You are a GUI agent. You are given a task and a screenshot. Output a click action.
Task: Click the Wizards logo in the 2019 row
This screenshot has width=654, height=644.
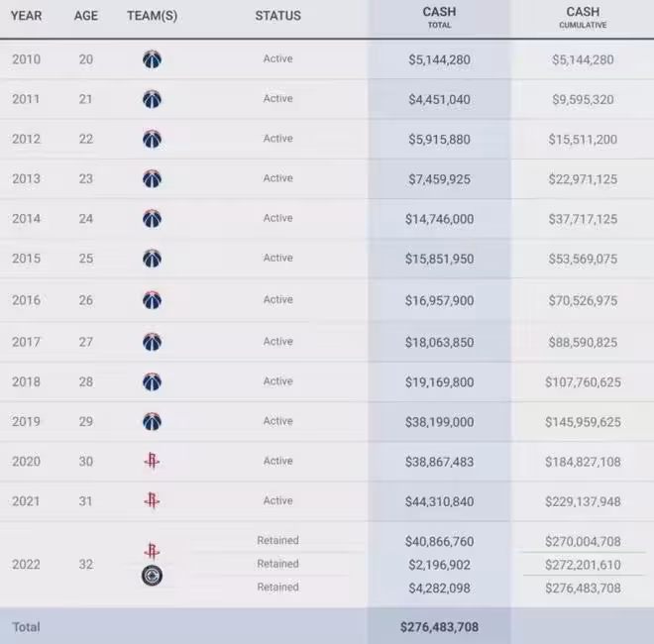click(152, 421)
